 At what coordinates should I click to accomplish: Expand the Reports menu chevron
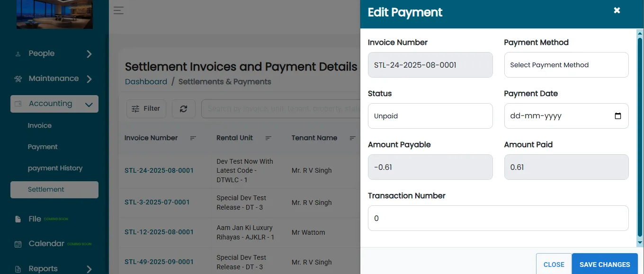(x=89, y=269)
